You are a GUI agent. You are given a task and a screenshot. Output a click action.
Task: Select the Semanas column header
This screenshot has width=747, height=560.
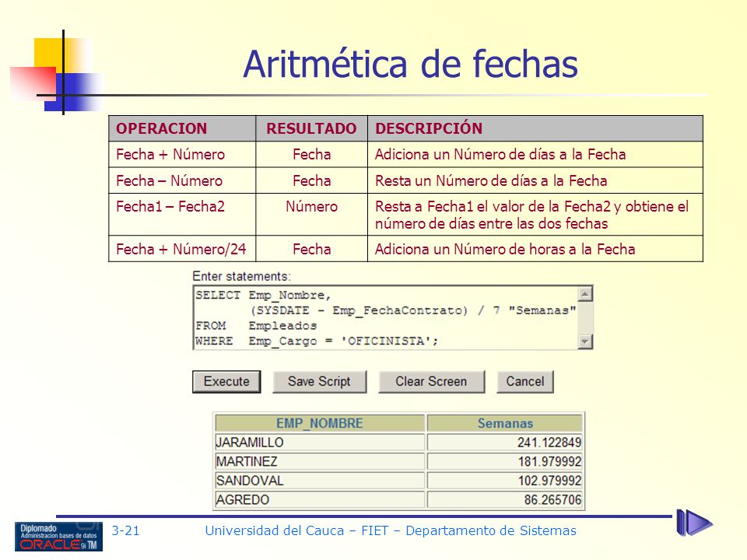click(x=505, y=423)
